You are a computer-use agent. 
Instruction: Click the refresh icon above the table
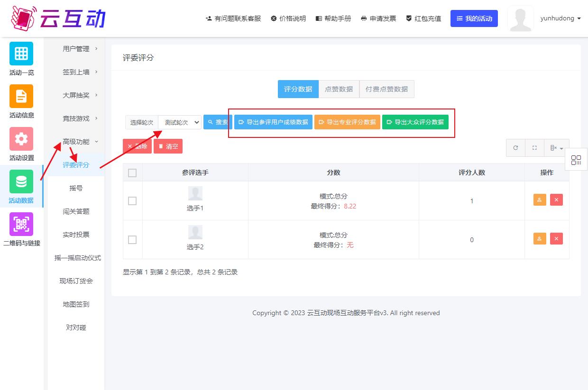coord(515,148)
